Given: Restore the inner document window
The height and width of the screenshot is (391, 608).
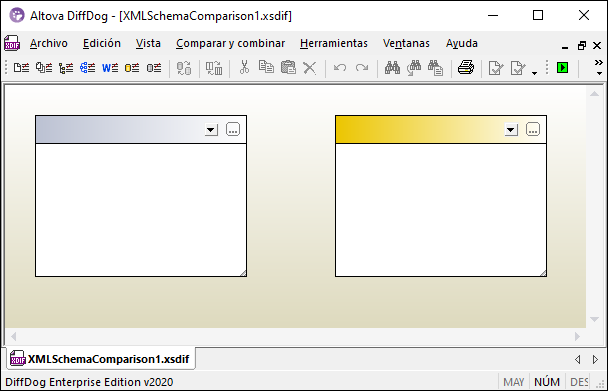Looking at the screenshot, I should click(582, 46).
